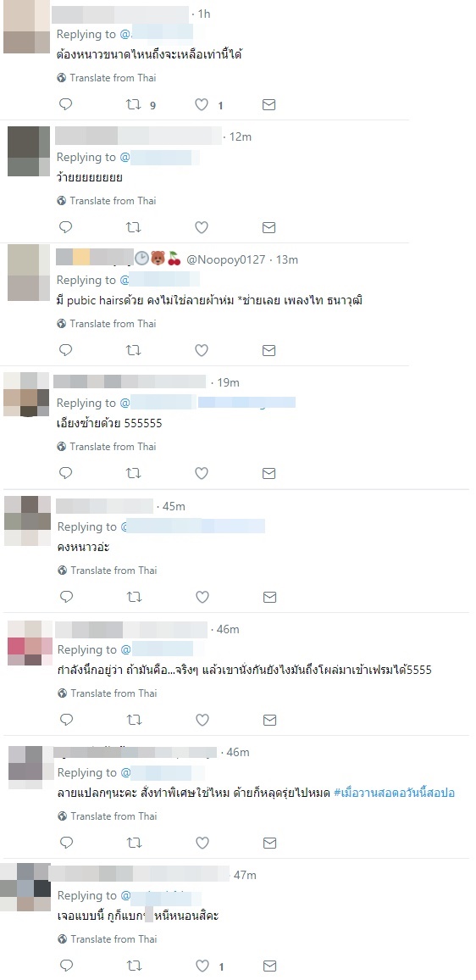Like the 46m tweet ending in 5555
This screenshot has height=980, width=476.
tap(202, 720)
